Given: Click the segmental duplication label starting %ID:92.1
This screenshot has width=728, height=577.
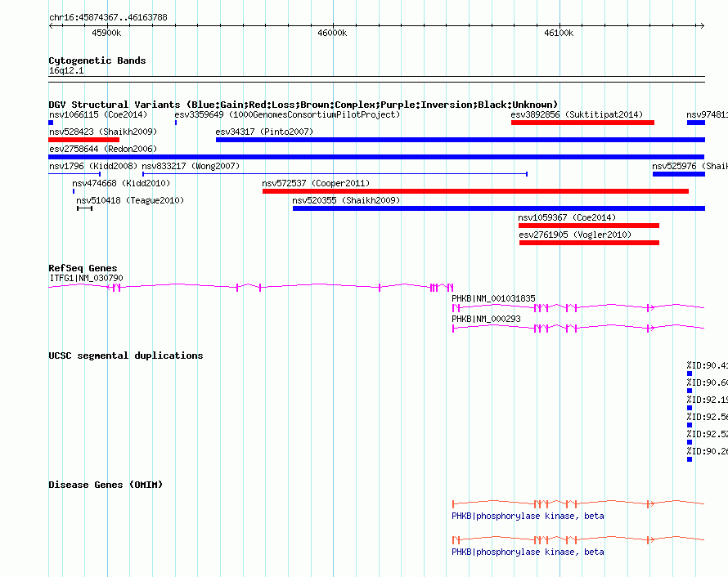Looking at the screenshot, I should tap(707, 400).
